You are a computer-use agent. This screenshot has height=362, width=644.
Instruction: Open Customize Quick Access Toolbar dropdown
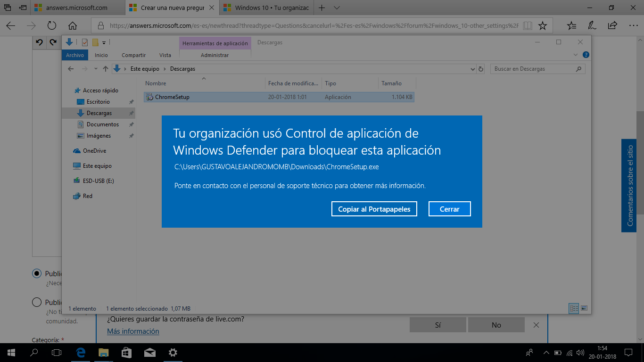click(104, 42)
